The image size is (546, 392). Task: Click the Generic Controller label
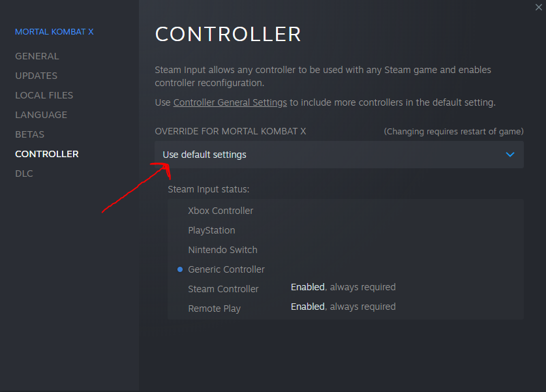tap(226, 269)
